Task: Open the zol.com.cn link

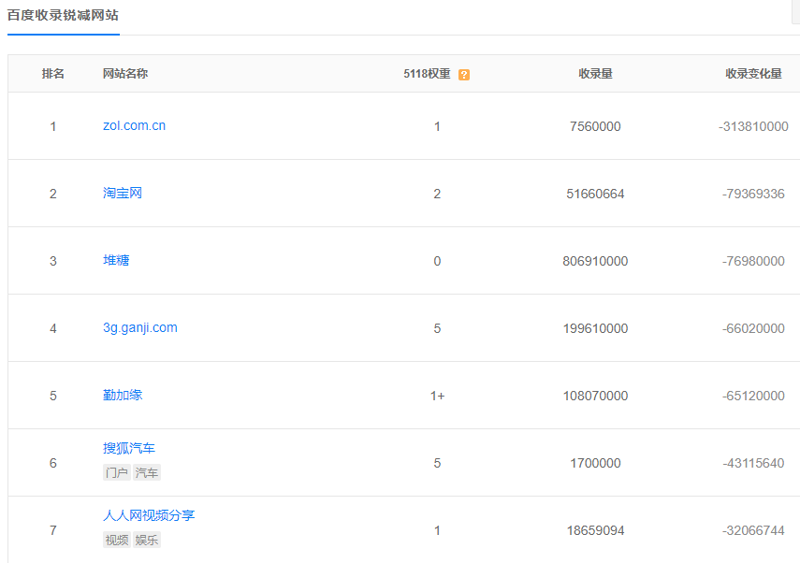Action: [134, 126]
